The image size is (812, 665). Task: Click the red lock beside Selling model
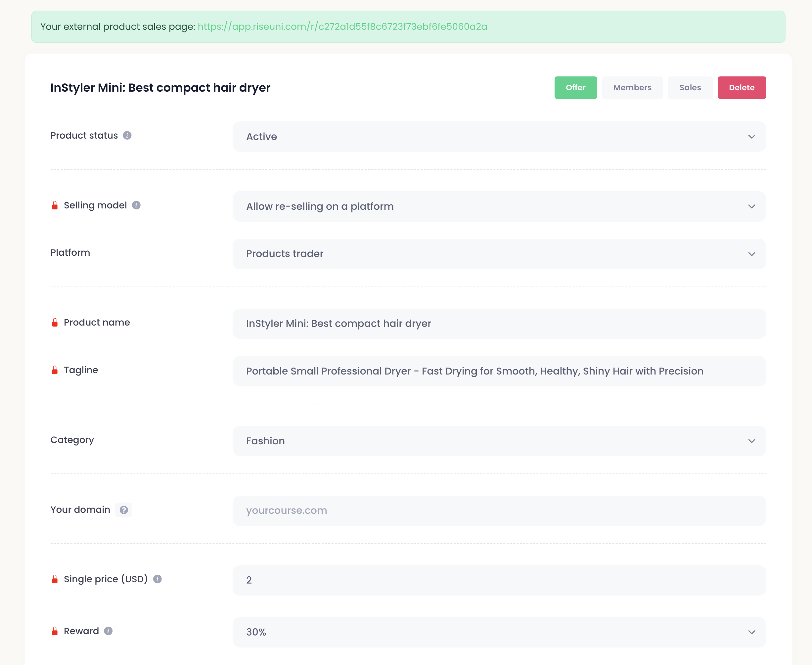pos(55,205)
